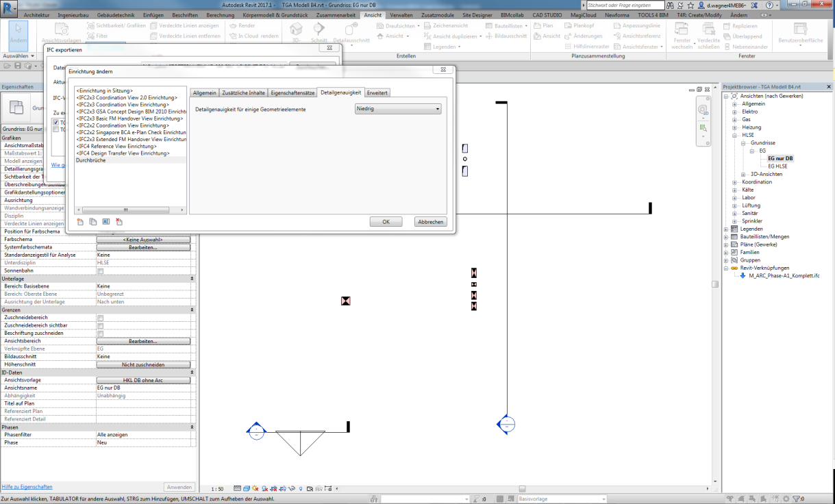Screen dimensions: 835x504
Task: Click the Familien icon in Projektbrowser
Action: (735, 252)
